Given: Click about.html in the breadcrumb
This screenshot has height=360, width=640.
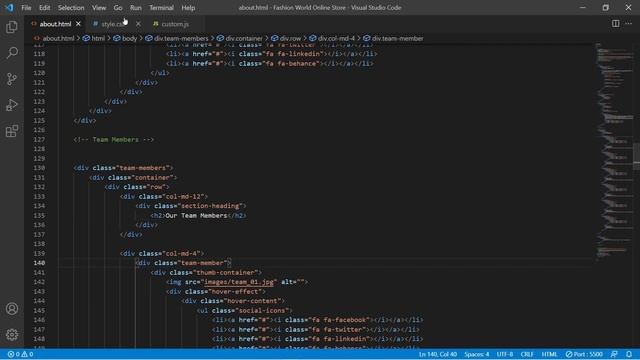Looking at the screenshot, I should coord(58,38).
